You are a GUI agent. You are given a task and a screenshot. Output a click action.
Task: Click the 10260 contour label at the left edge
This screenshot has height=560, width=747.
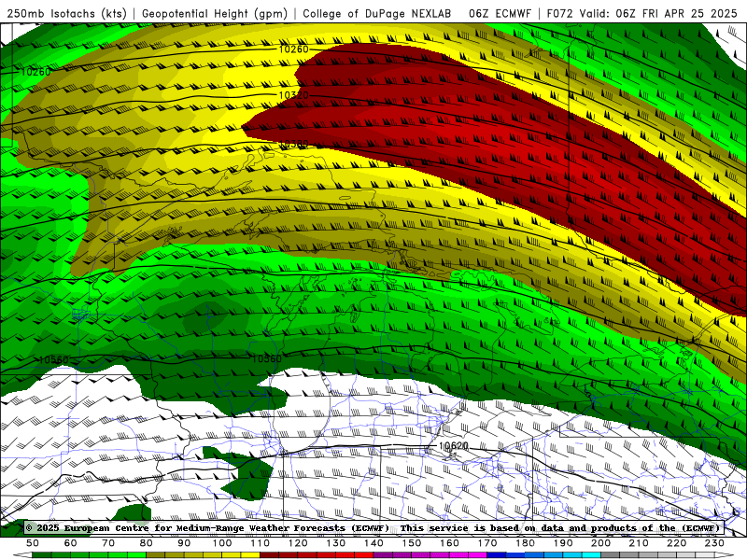(x=35, y=72)
